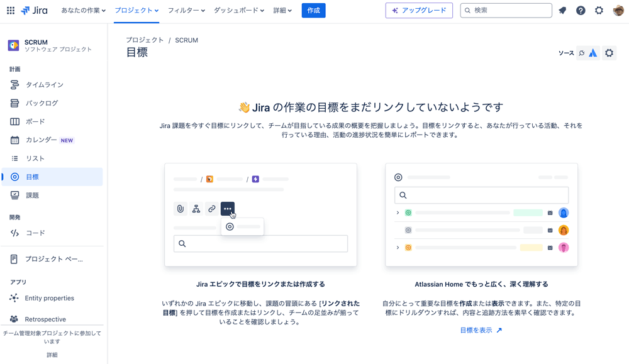629x364 pixels.
Task: Click the リスト icon in sidebar
Action: [x=14, y=158]
